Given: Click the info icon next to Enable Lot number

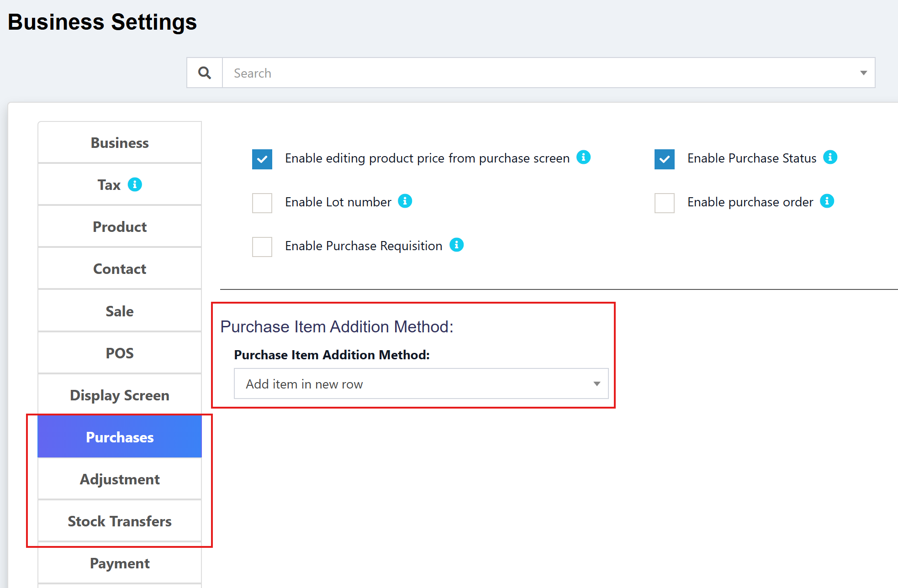Looking at the screenshot, I should pos(405,200).
